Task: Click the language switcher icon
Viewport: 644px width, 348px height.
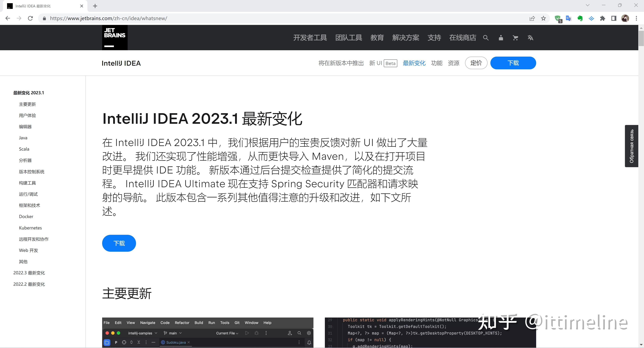Action: tap(531, 38)
